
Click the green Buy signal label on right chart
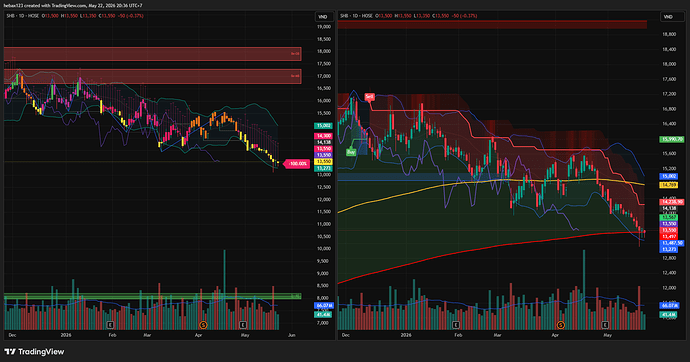(351, 152)
